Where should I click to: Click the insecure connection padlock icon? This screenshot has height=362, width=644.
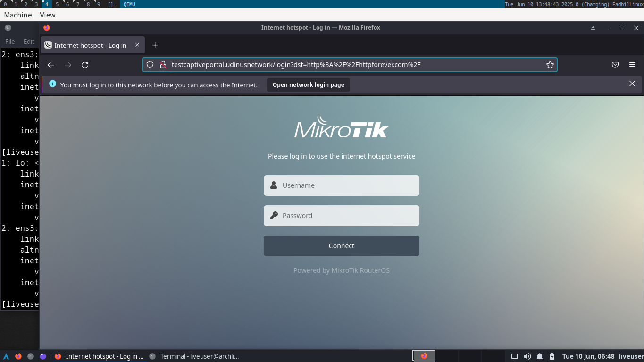pos(163,65)
